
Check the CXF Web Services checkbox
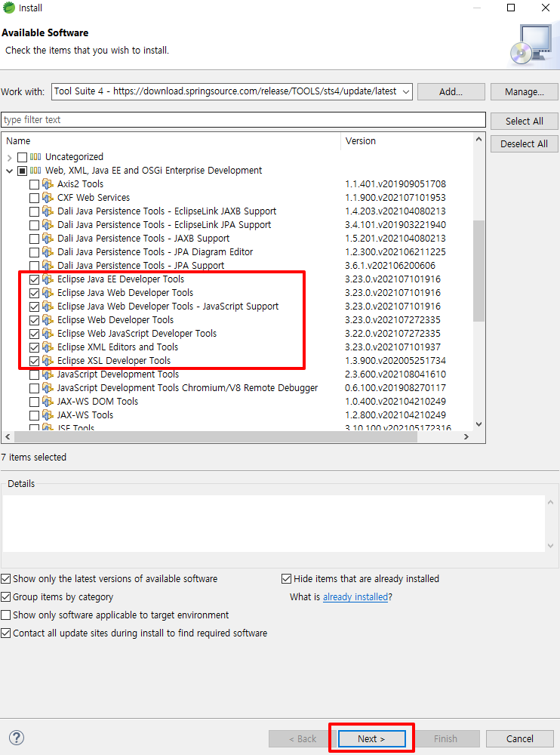tap(34, 198)
